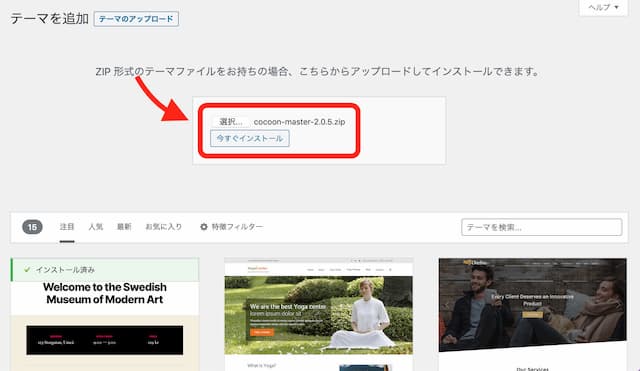Screen dimensions: 640x371
Task: Switch to the 注目 tab
Action: [x=67, y=227]
